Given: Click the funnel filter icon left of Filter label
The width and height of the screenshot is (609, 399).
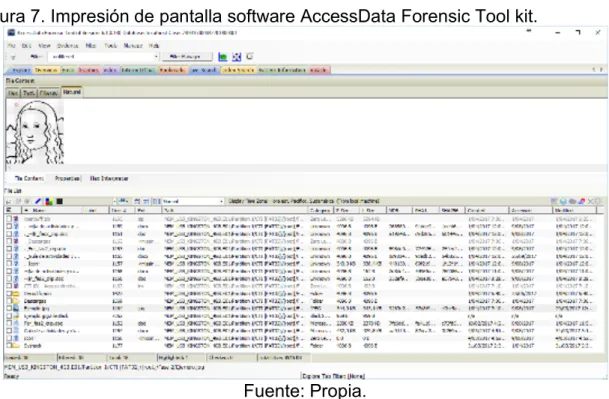Looking at the screenshot, I should 13,57.
